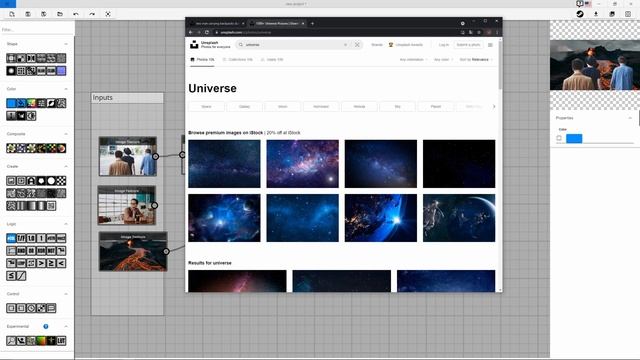640x360 pixels.
Task: Add the 1.0 float value node
Action: [x=31, y=238]
